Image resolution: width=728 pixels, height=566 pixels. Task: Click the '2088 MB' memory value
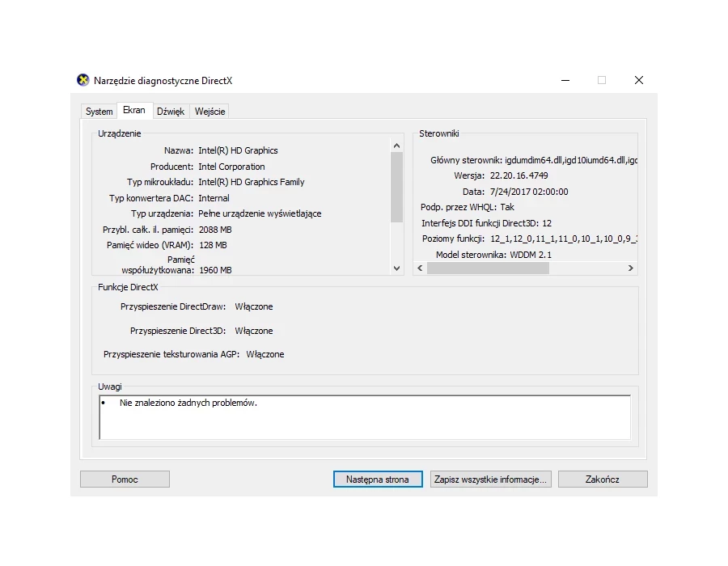[x=215, y=230]
